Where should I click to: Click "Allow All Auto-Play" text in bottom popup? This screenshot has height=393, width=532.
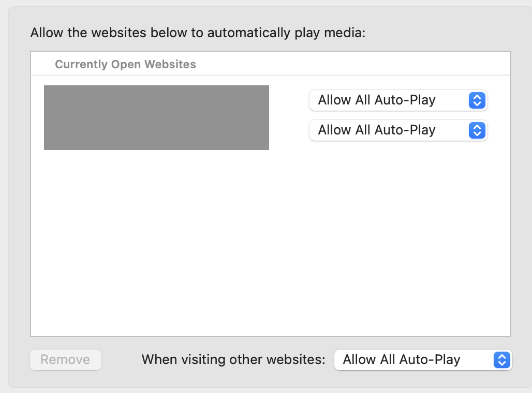click(x=401, y=359)
